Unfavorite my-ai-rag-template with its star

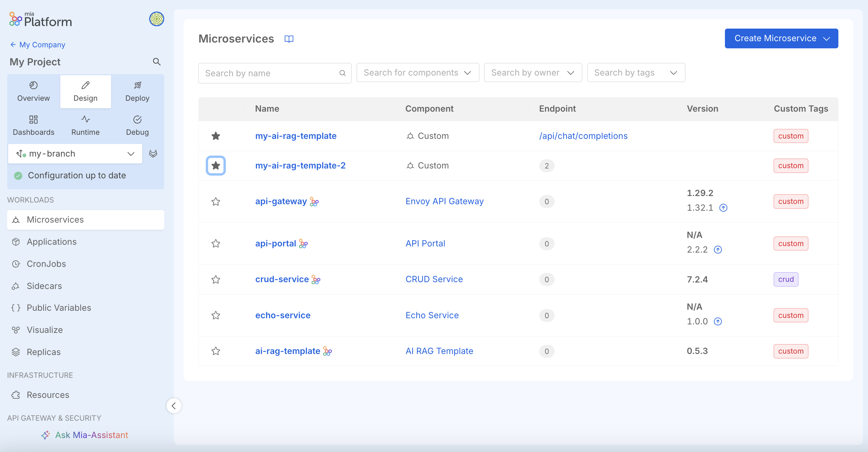216,136
